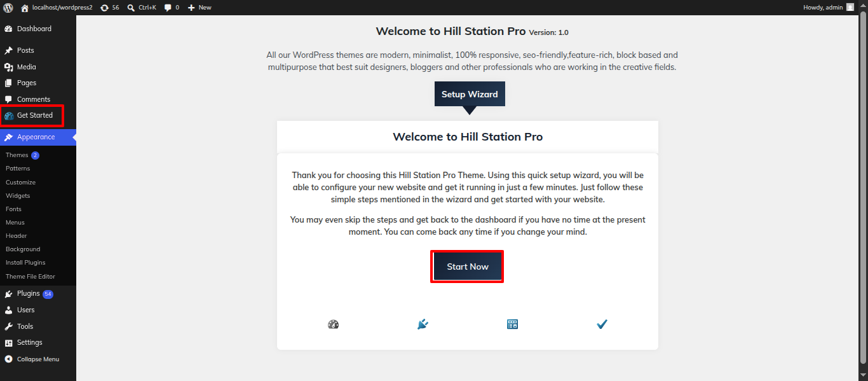The height and width of the screenshot is (381, 868).
Task: Click the Ctrl+K search label
Action: (x=147, y=8)
